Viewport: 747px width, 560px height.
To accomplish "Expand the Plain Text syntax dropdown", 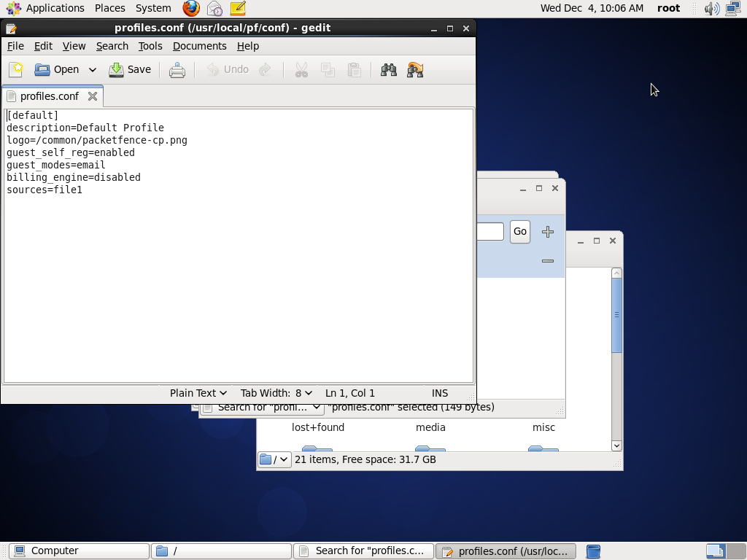I will [x=198, y=393].
